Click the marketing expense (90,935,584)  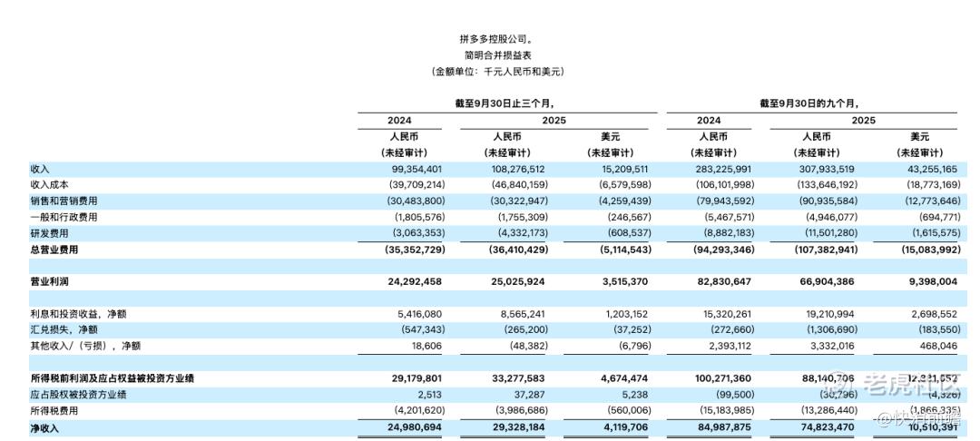click(x=830, y=201)
